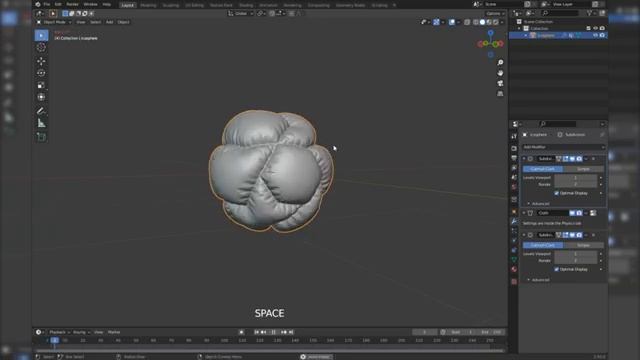
Task: Click the viewport pan hand icon
Action: point(500,73)
